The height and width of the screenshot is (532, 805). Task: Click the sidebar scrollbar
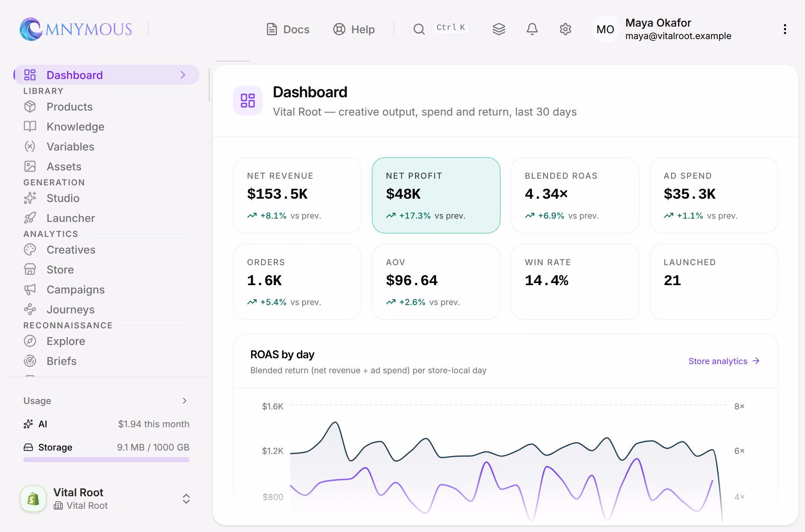click(209, 85)
